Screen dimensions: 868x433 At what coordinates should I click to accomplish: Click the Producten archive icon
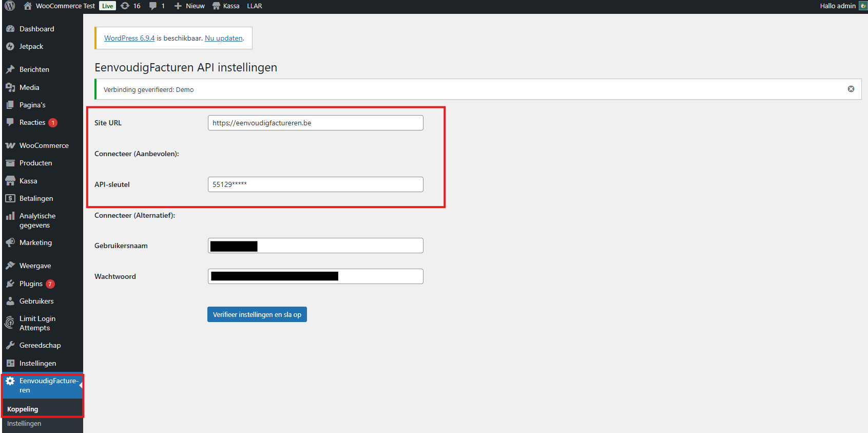pyautogui.click(x=10, y=163)
